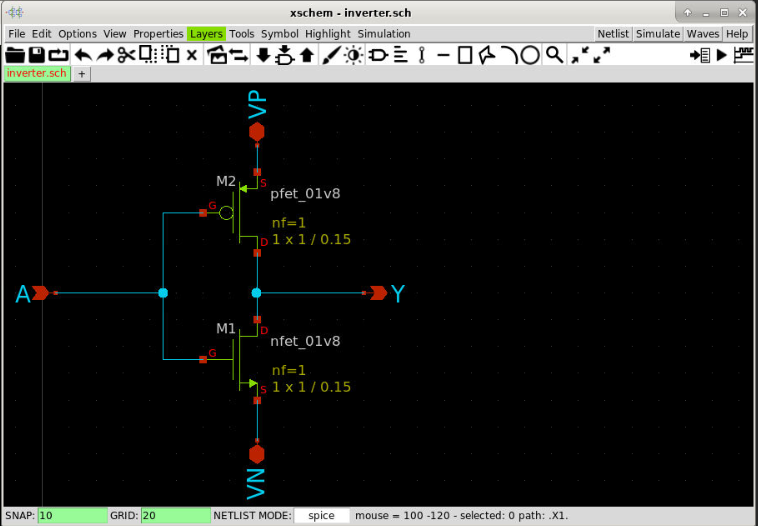Click the nfet_01v8 text
Viewport: 758px width, 526px height.
tap(305, 341)
